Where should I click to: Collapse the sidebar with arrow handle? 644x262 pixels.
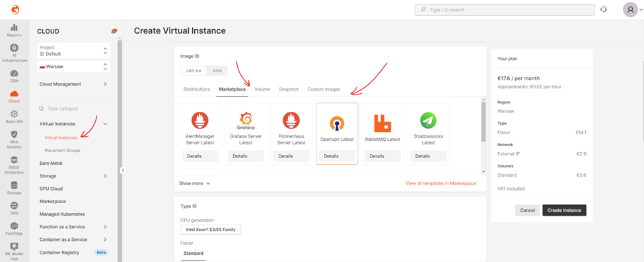click(x=122, y=170)
